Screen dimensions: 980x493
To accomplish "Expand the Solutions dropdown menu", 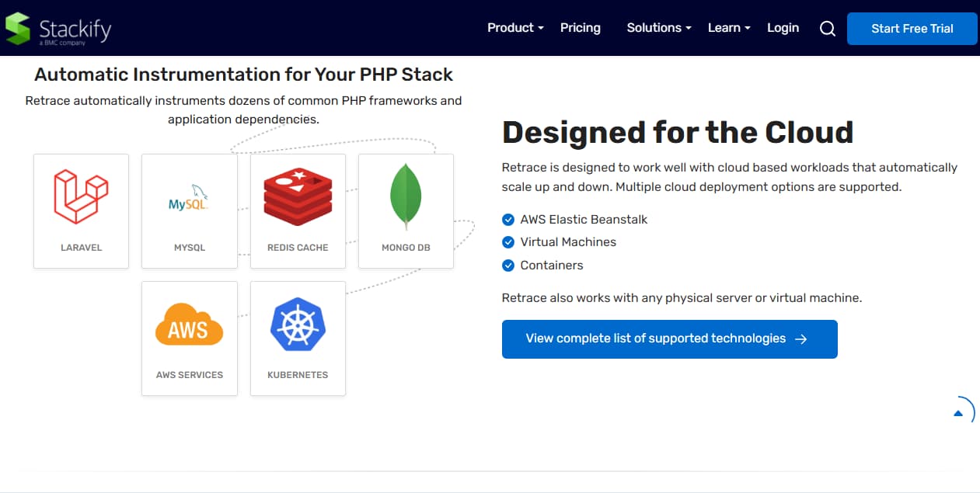I will click(659, 28).
